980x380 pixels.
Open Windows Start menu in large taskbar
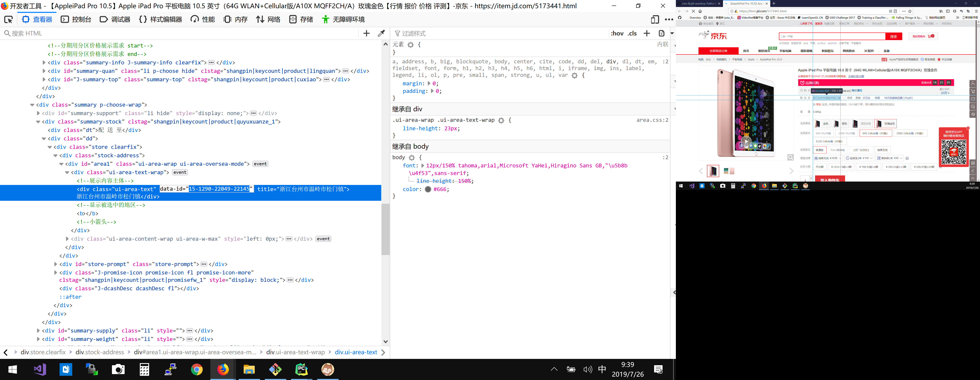[12, 369]
